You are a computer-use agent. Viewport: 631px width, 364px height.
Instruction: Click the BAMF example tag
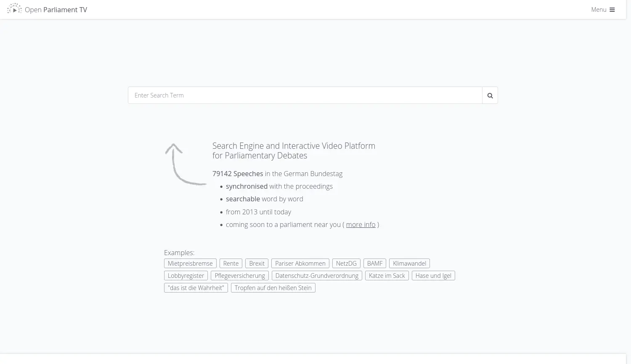(x=375, y=264)
